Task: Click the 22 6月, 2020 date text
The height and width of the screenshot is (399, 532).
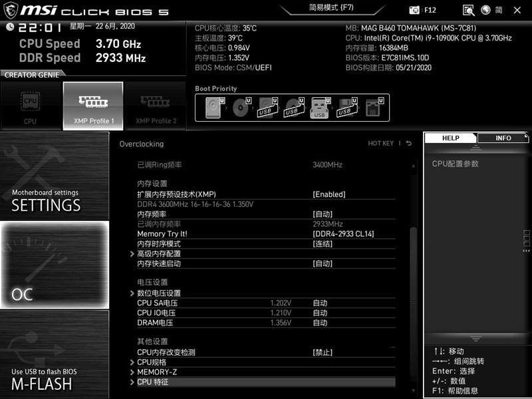Action: coord(115,26)
